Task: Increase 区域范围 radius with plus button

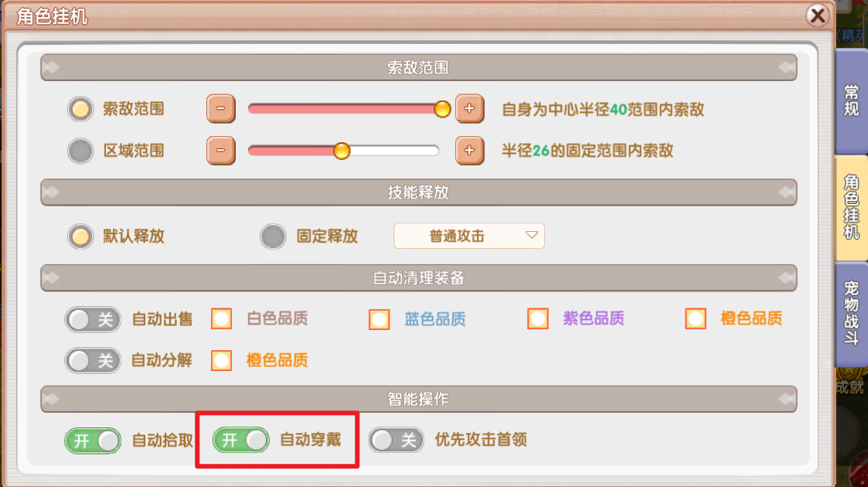Action: point(469,150)
